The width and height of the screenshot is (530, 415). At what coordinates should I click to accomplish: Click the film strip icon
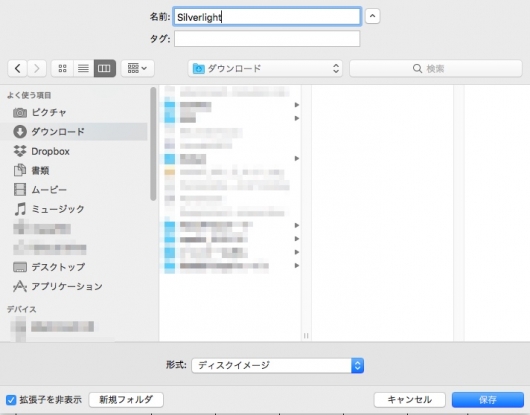point(20,190)
